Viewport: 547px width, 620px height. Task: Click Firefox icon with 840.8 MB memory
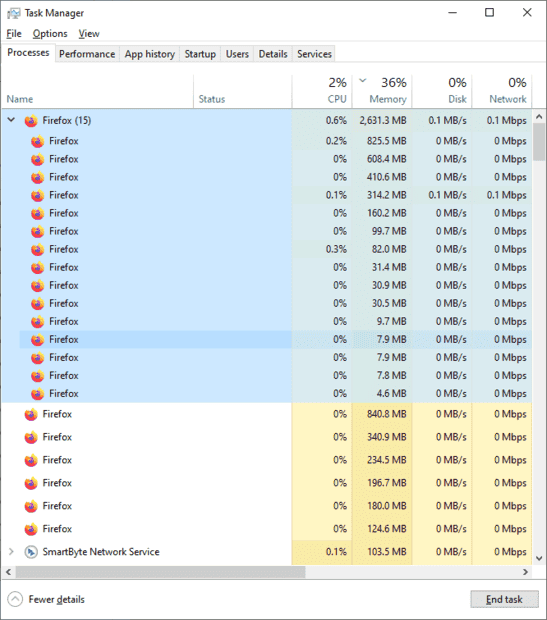(x=31, y=414)
